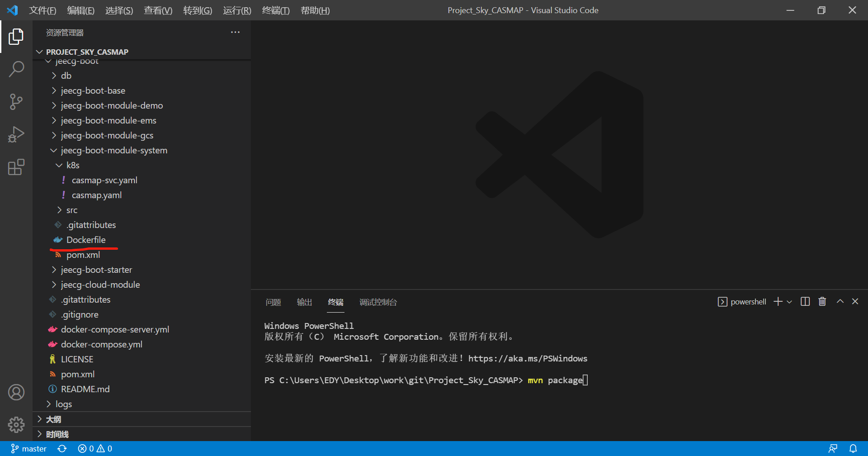Close the terminal panel
The width and height of the screenshot is (868, 456).
click(x=855, y=302)
